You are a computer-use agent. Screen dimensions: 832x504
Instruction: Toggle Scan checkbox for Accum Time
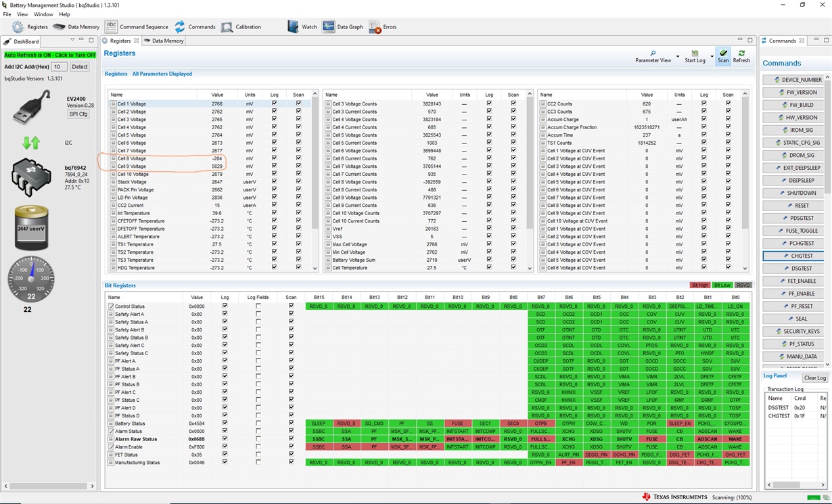coord(729,135)
